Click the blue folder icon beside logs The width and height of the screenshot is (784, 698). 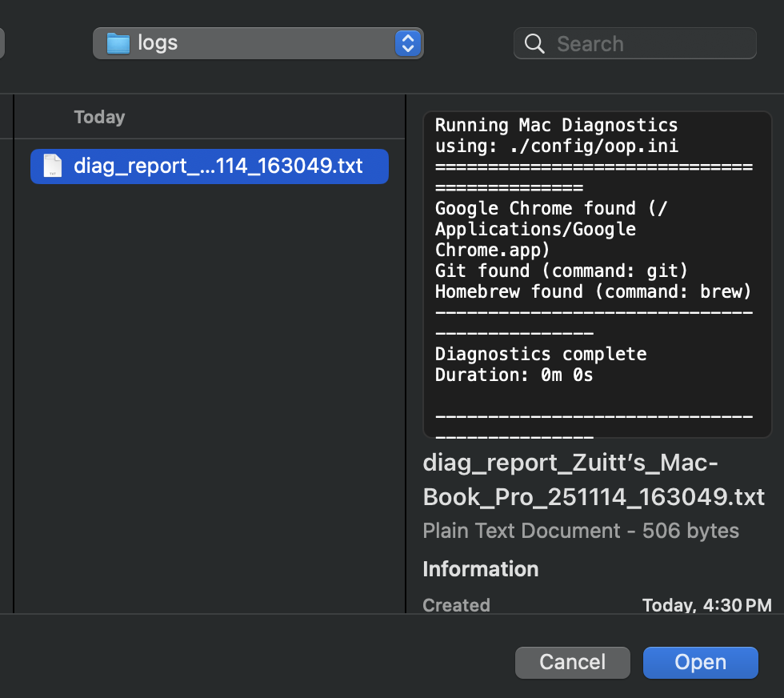coord(118,43)
